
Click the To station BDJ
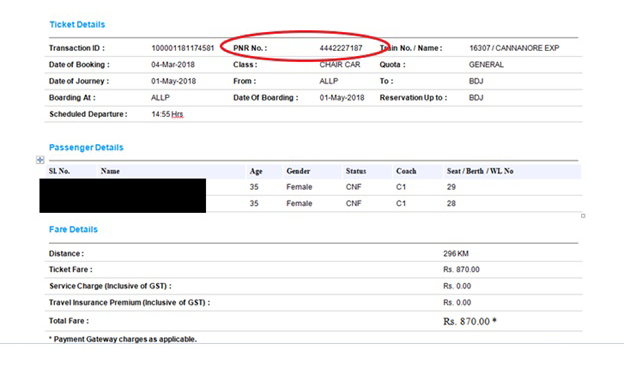point(476,81)
